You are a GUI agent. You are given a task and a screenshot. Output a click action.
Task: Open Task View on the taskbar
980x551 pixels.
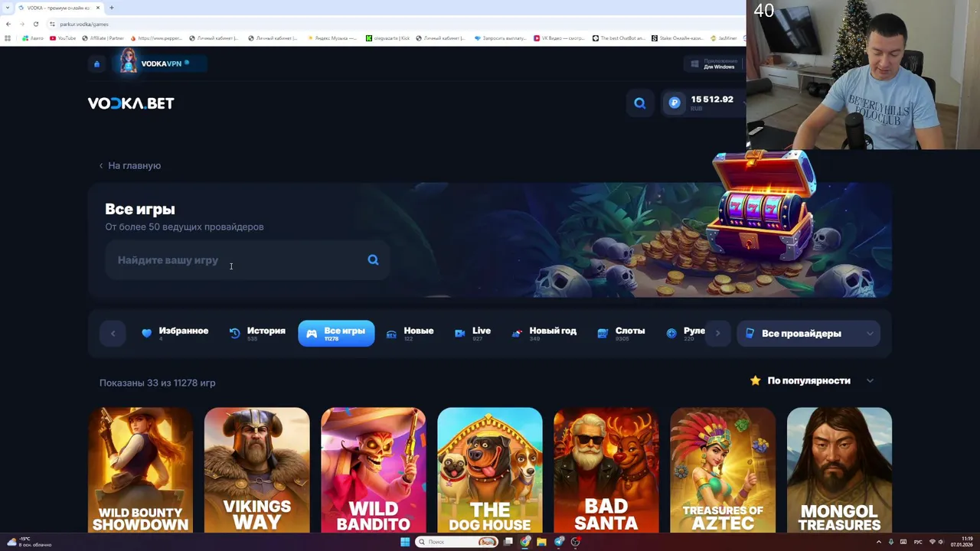tap(508, 542)
